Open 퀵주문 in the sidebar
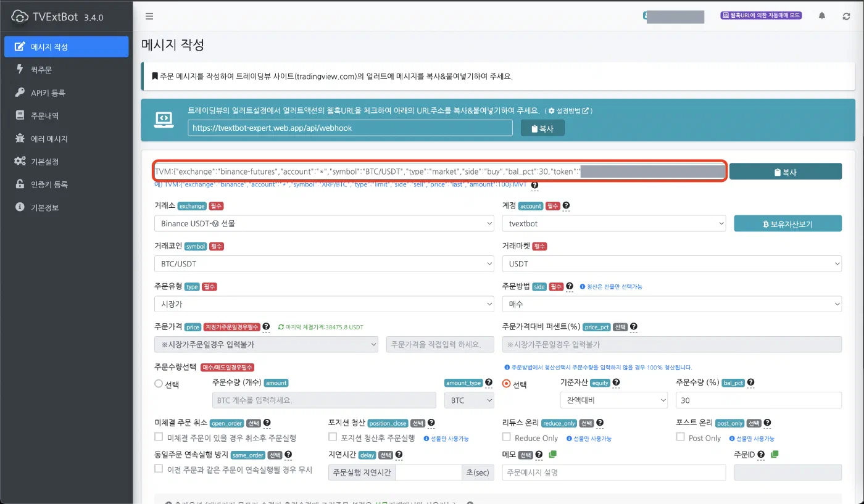The image size is (864, 504). [67, 70]
